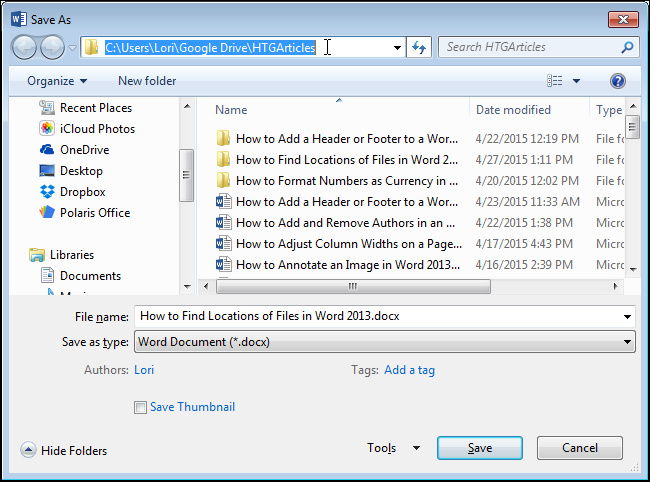Click the Search HTGArticles field
Screen dimensions: 650x482
coord(538,47)
